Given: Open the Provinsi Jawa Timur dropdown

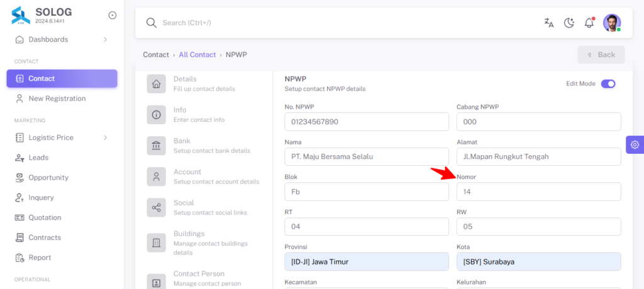Looking at the screenshot, I should [x=367, y=261].
